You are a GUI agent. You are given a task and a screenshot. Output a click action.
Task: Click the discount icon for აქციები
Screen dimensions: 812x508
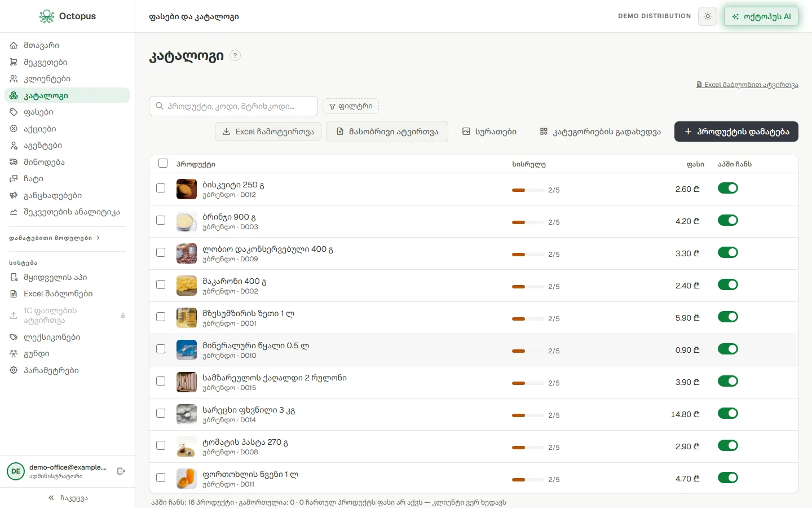(14, 129)
